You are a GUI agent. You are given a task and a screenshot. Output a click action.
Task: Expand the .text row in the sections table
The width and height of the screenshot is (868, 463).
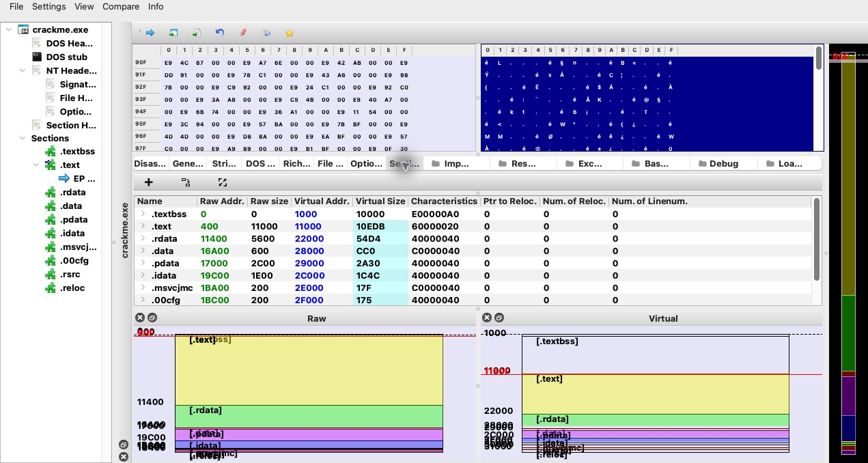(143, 226)
